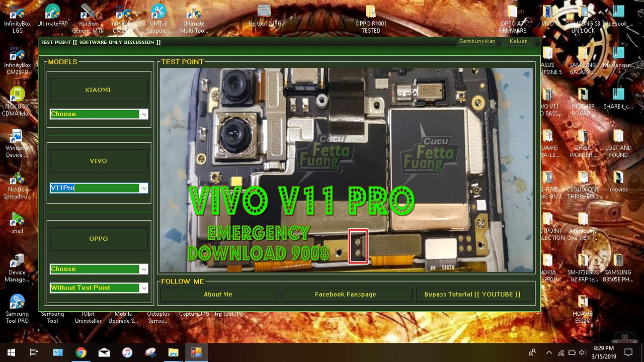Click Sembunyikan to hide the window
The image size is (644, 362).
(477, 41)
